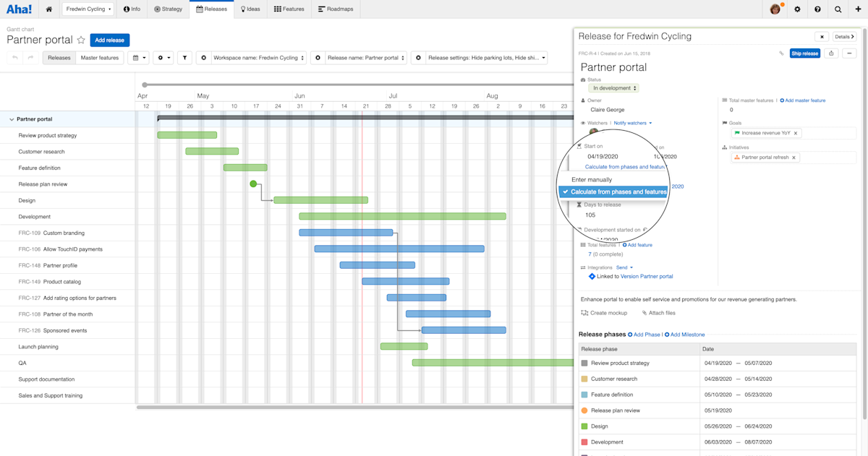Screen dimensions: 868x456
Task: Switch view to Releases
Action: [x=59, y=58]
